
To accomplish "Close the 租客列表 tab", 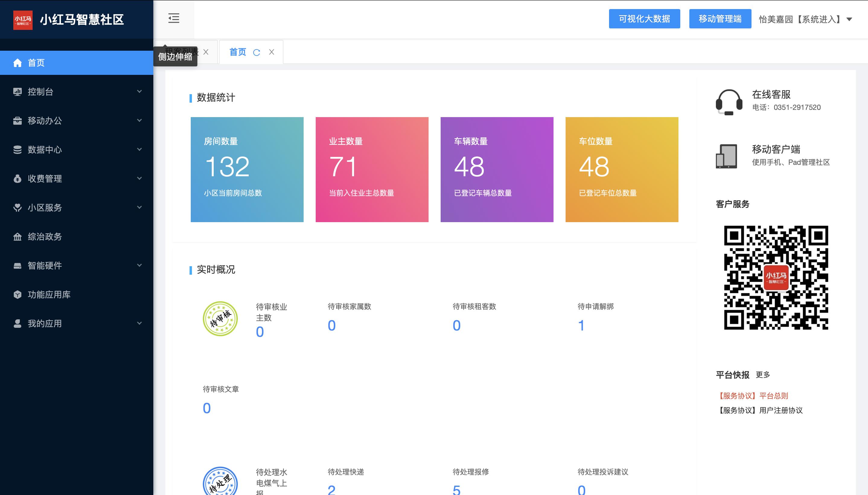I will (x=206, y=52).
